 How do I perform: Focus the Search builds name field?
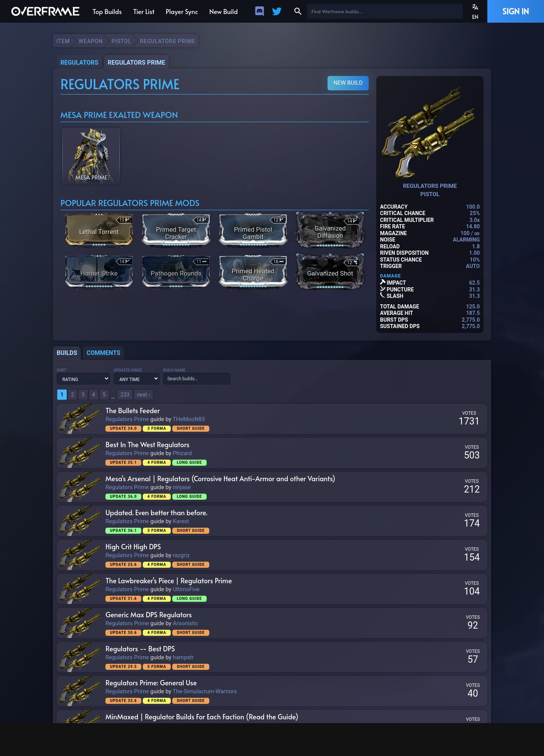(x=197, y=378)
